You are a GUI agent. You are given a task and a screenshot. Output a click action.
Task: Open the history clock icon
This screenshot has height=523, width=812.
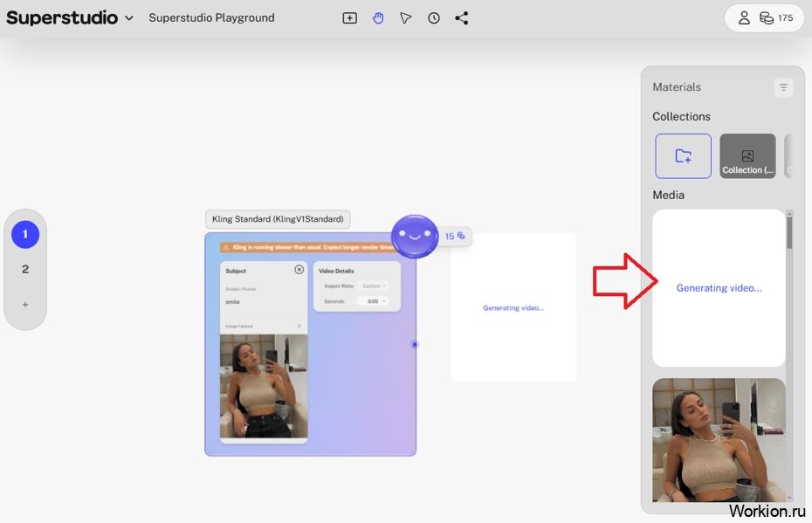434,18
